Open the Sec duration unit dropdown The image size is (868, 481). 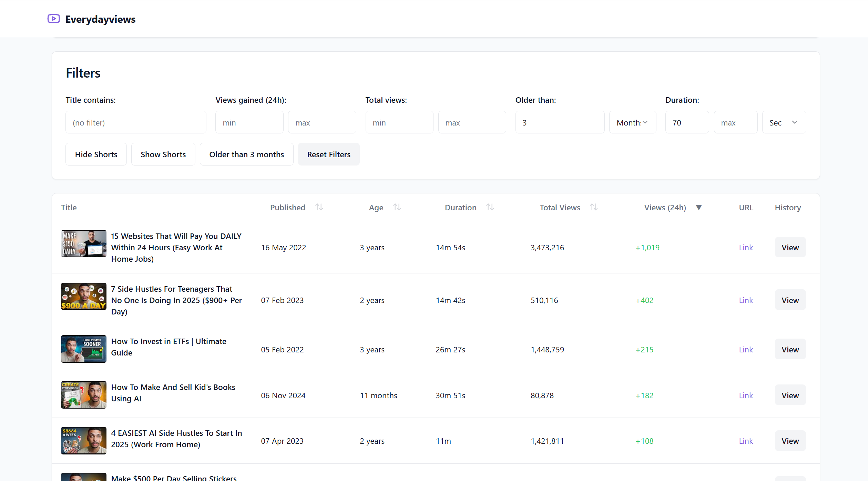pyautogui.click(x=784, y=122)
